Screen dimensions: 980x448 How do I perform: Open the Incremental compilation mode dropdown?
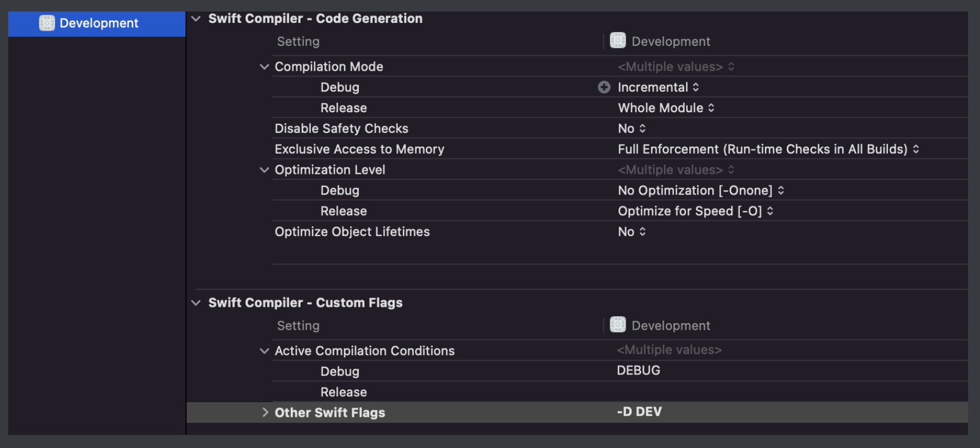click(x=658, y=87)
